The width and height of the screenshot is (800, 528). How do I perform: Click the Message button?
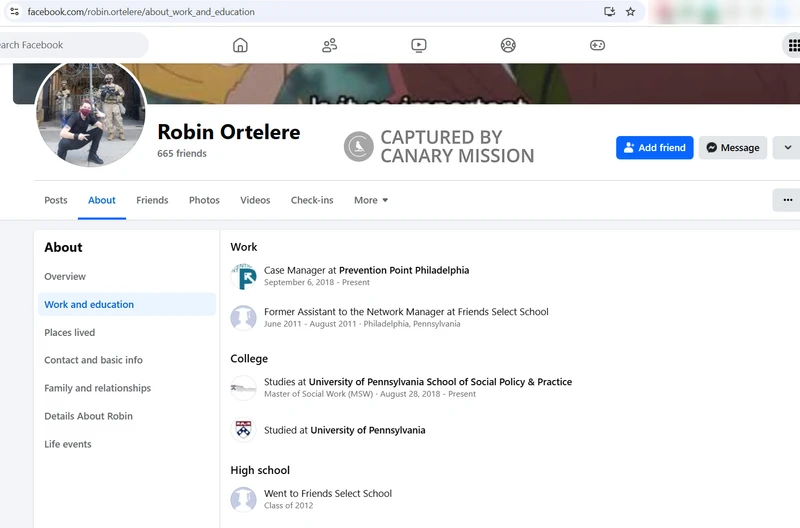click(x=733, y=147)
